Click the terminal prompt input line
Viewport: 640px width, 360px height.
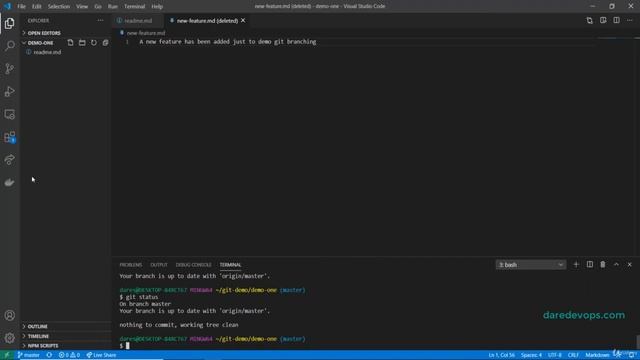point(376,346)
